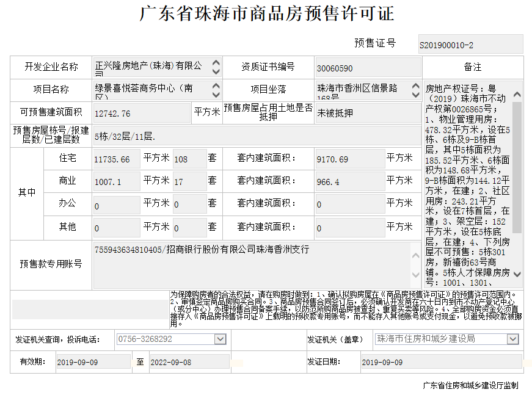The height and width of the screenshot is (395, 532).
Task: Open the 投诉电话 0756-3268292 dropdown
Action: (220, 339)
